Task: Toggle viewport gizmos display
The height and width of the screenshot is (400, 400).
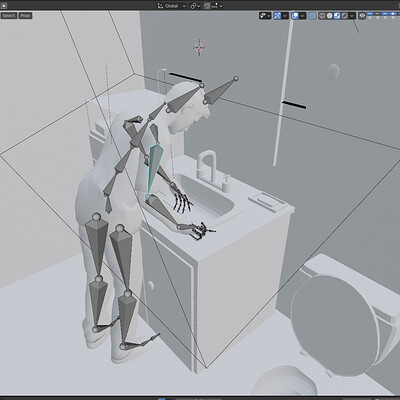Action: (277, 16)
